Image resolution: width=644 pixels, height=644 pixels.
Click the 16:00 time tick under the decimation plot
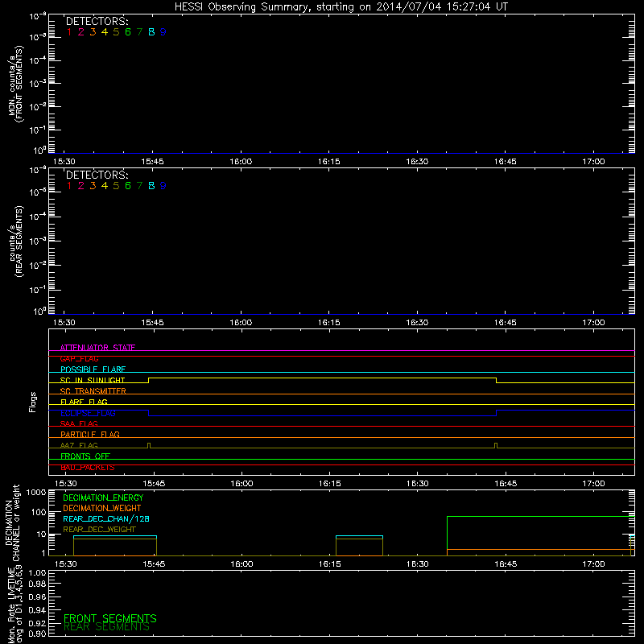pyautogui.click(x=242, y=564)
